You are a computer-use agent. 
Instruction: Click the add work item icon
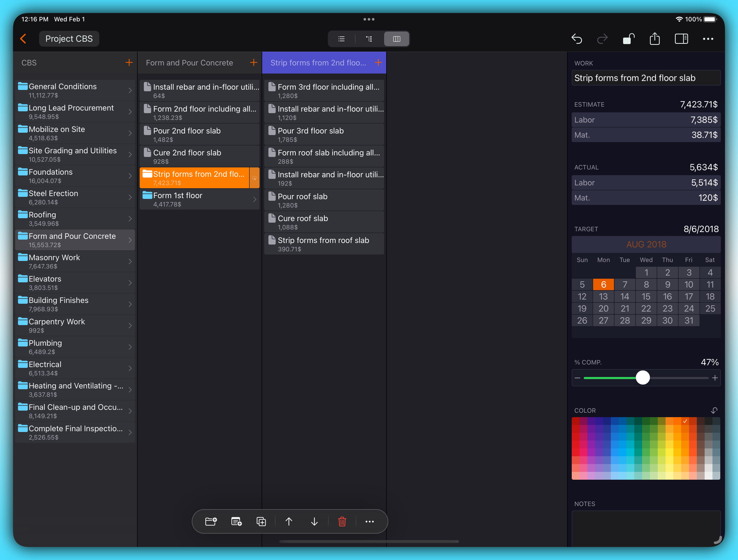pos(236,521)
